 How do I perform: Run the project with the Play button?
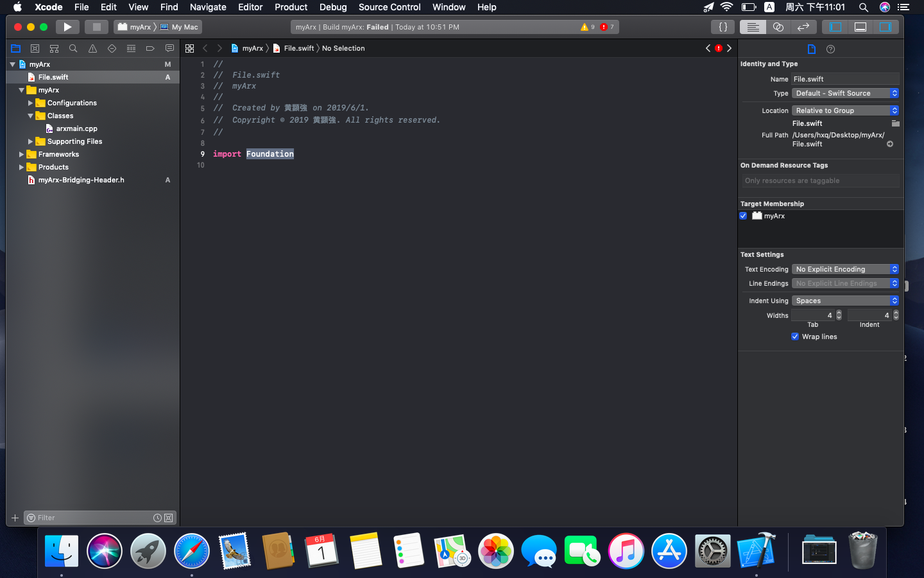67,26
